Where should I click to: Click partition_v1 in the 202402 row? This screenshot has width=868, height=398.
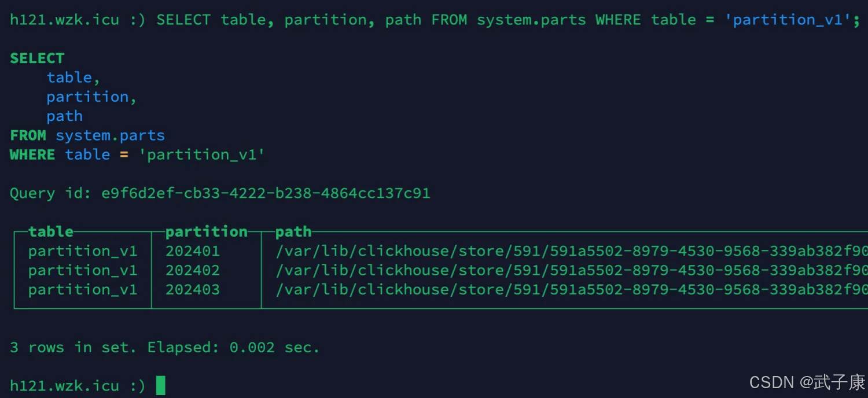pos(83,270)
